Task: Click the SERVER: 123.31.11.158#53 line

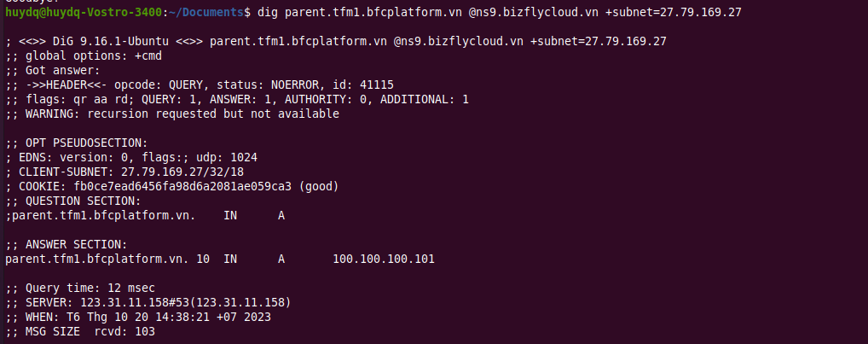Action: click(x=148, y=302)
